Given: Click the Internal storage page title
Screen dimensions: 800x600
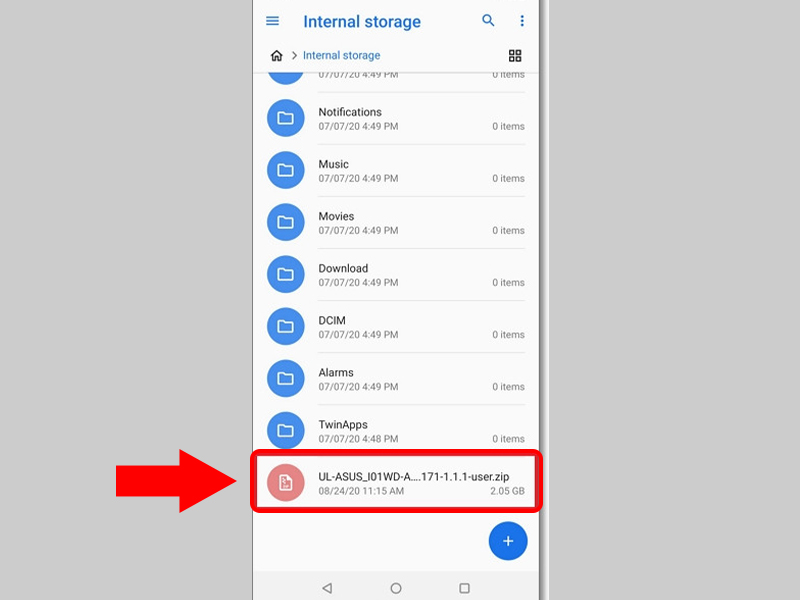Looking at the screenshot, I should pyautogui.click(x=362, y=21).
